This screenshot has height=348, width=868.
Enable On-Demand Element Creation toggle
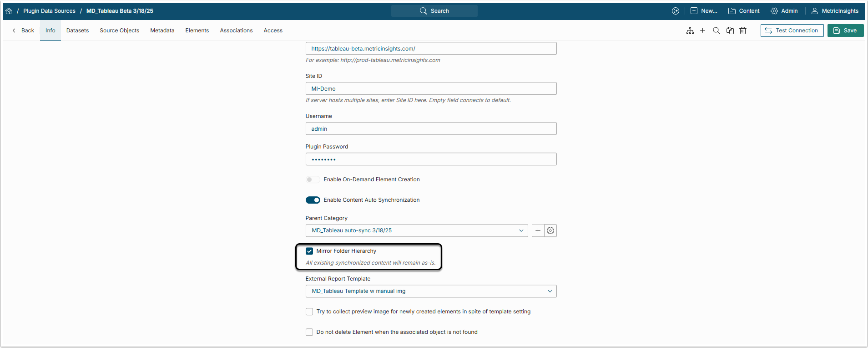click(x=313, y=179)
